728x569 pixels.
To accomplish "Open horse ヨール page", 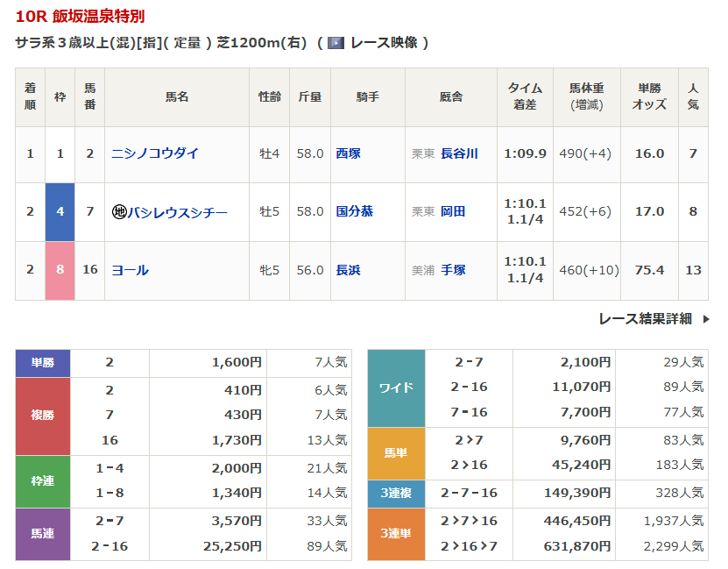I will tap(130, 270).
